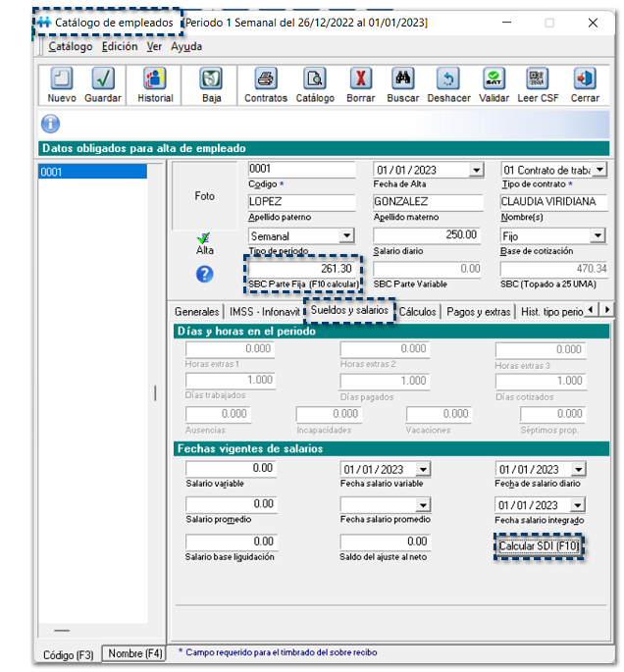624x672 pixels.
Task: Click the blue help question mark icon
Action: [x=204, y=275]
